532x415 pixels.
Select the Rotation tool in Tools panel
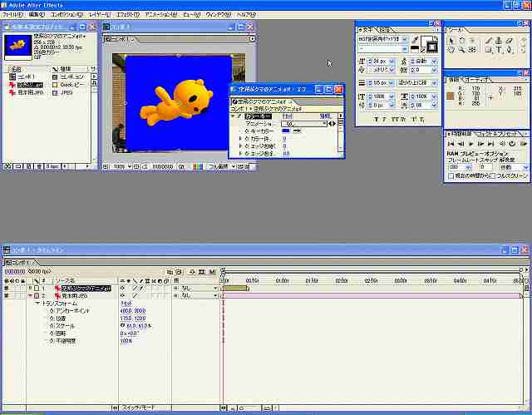(x=462, y=41)
